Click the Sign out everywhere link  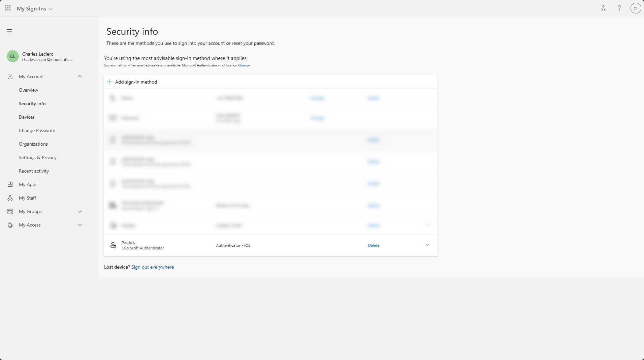[x=153, y=267]
